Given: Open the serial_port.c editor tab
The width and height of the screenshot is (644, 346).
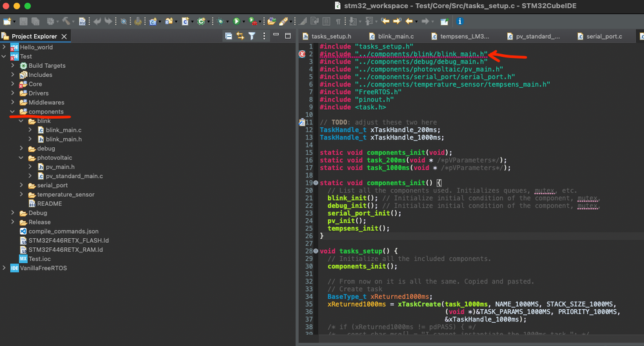Looking at the screenshot, I should click(x=603, y=37).
